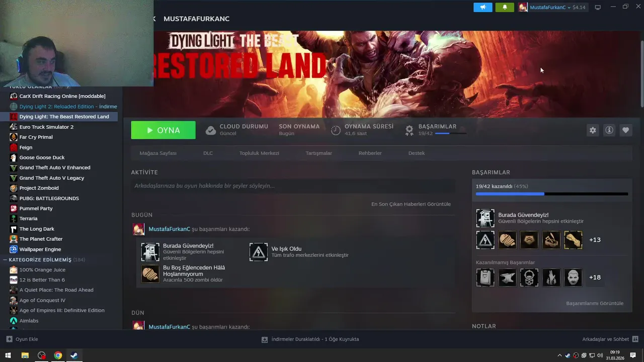644x362 pixels.
Task: Collapse the Kategorize Edilmemiş category
Action: pyautogui.click(x=5, y=260)
